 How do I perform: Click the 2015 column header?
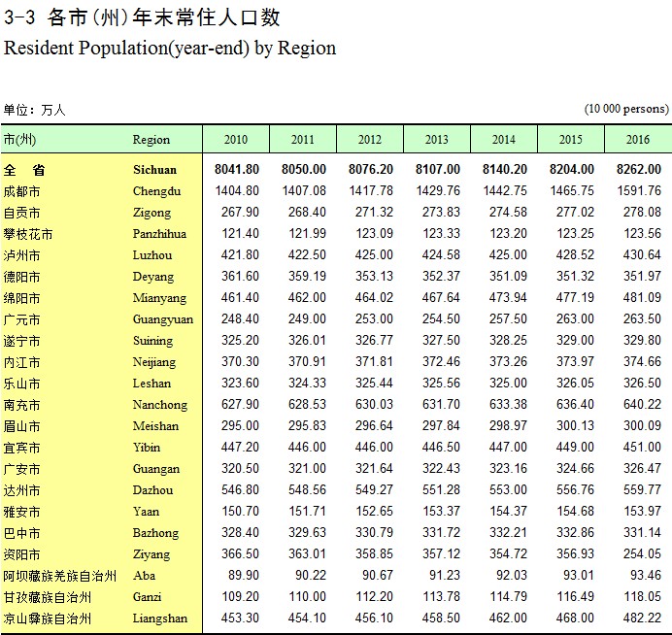[571, 139]
